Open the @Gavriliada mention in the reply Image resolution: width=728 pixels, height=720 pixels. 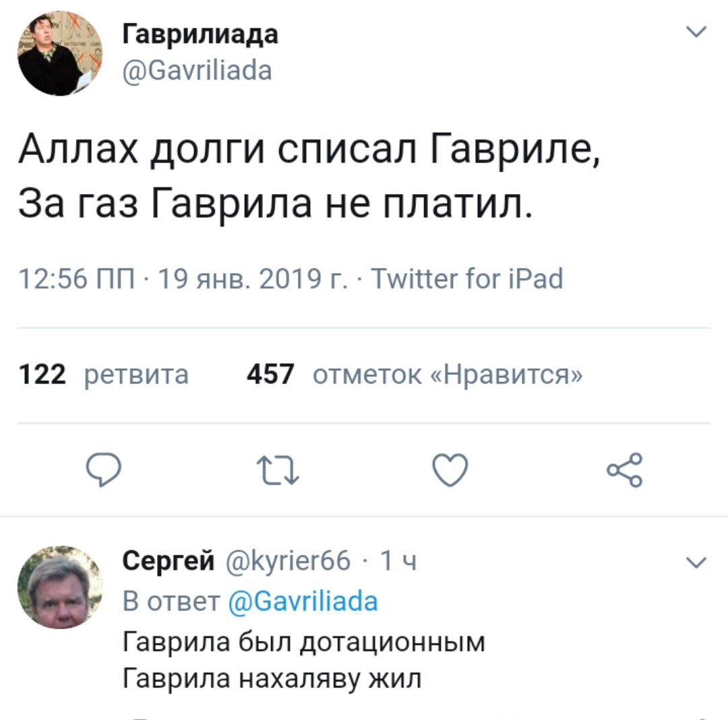click(x=303, y=599)
